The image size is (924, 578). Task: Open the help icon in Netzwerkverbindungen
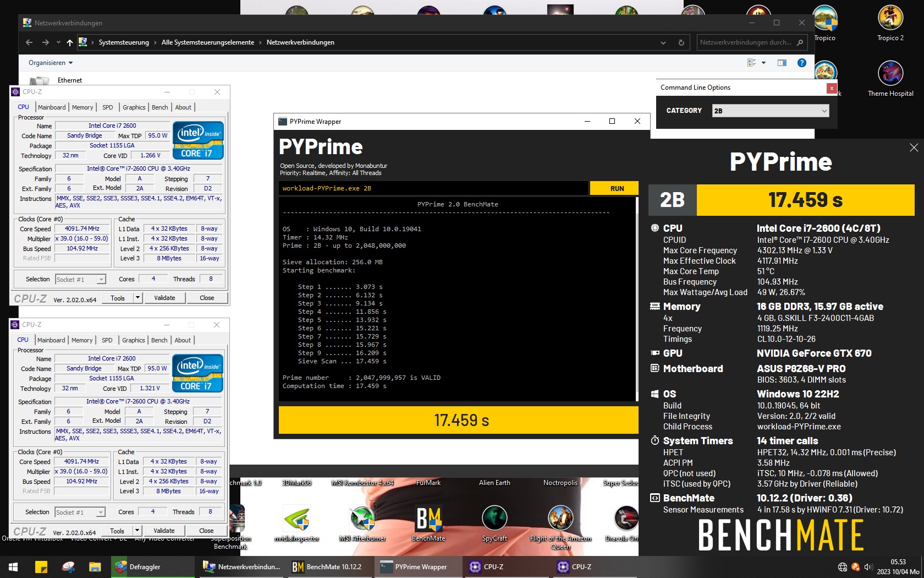(802, 63)
